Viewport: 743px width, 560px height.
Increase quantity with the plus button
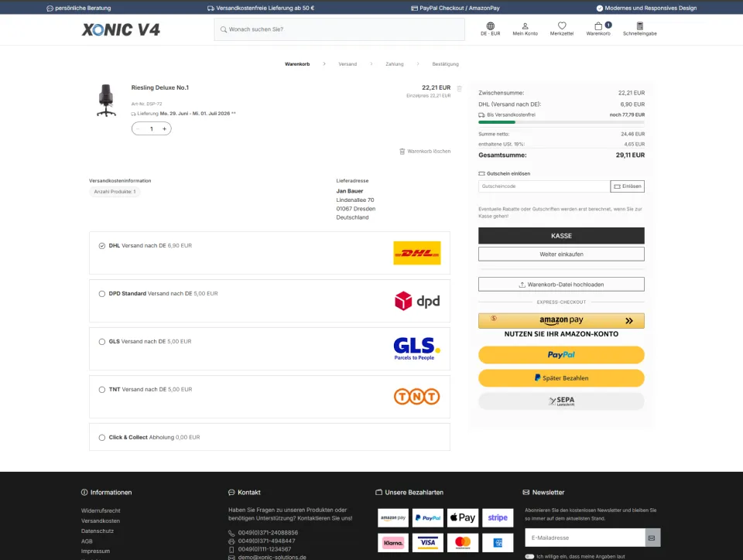(164, 128)
